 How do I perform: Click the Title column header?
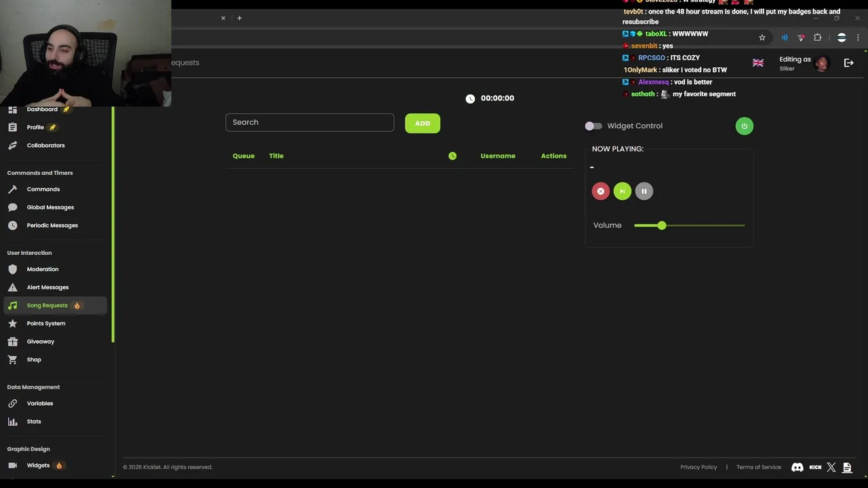(276, 156)
